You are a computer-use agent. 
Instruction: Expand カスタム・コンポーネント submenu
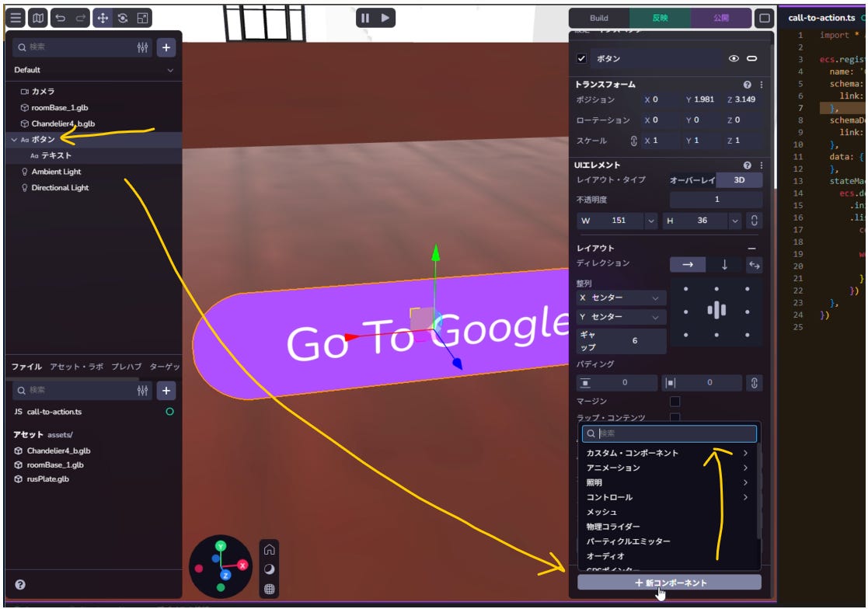pyautogui.click(x=668, y=453)
